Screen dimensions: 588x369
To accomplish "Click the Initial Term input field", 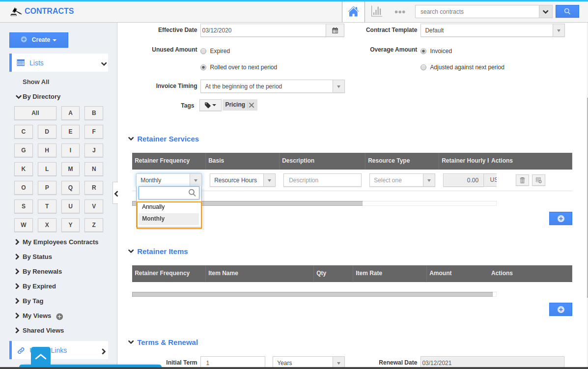I will (233, 363).
